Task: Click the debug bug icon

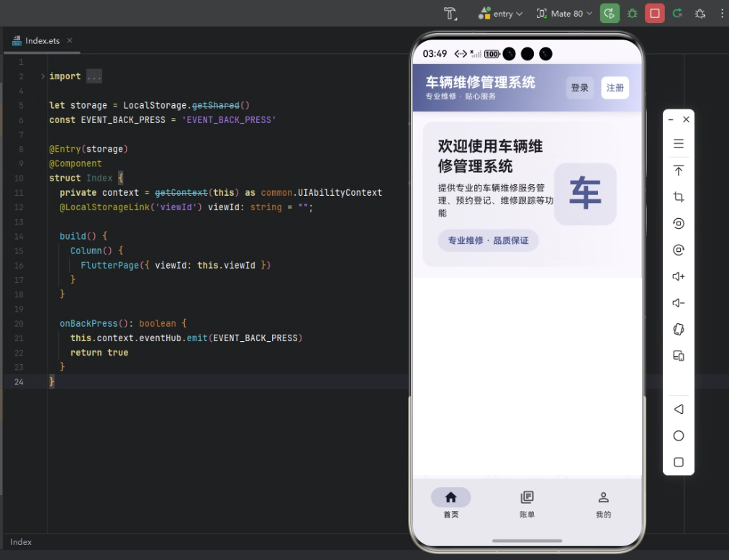Action: click(x=633, y=14)
